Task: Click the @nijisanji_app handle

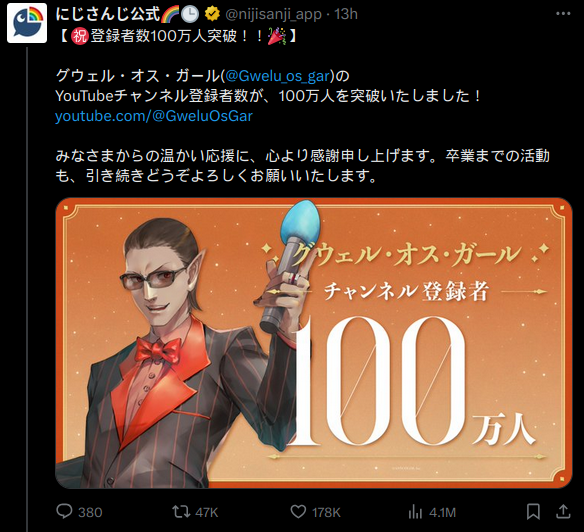Action: coord(273,14)
